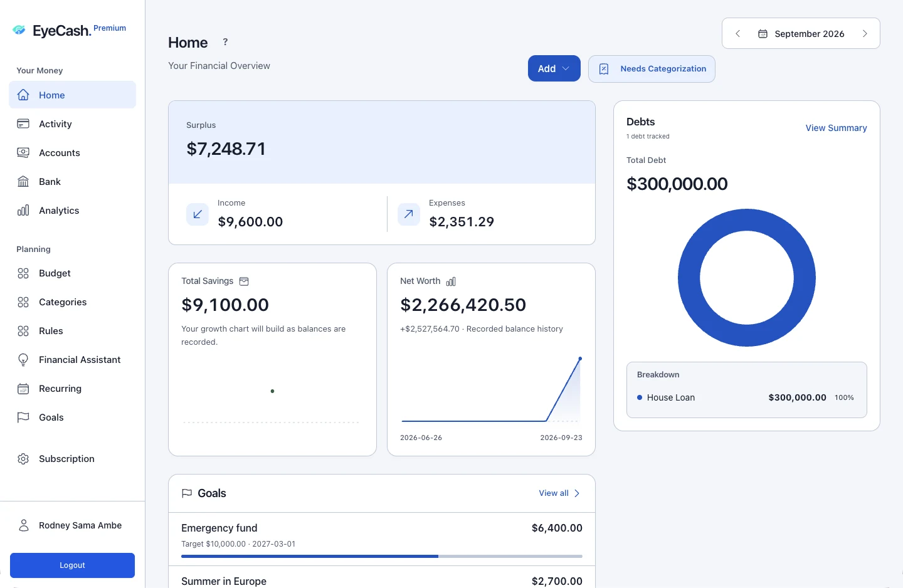903x588 pixels.
Task: Click the Surplus $7,248.71 amount
Action: click(226, 149)
